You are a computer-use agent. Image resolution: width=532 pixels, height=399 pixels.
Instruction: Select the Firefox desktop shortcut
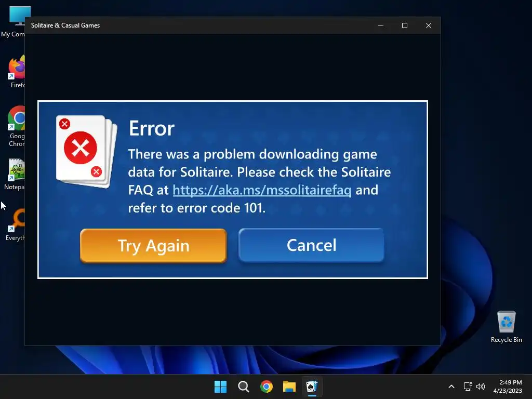[17, 72]
